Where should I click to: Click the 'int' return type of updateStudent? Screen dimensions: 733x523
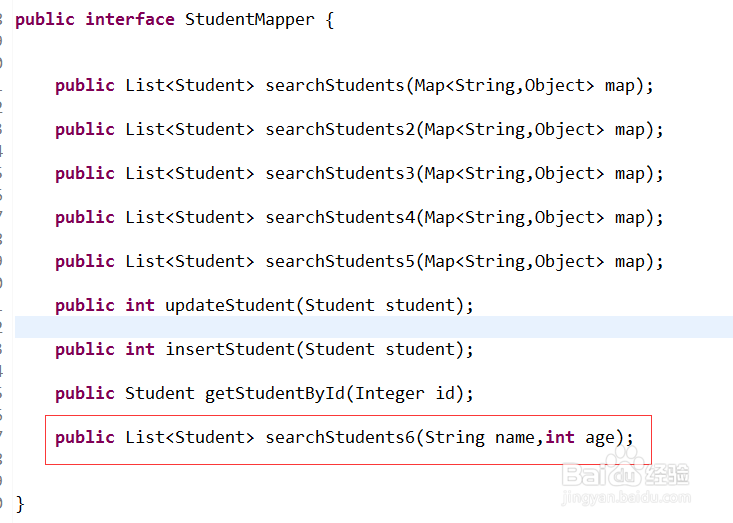coord(140,305)
